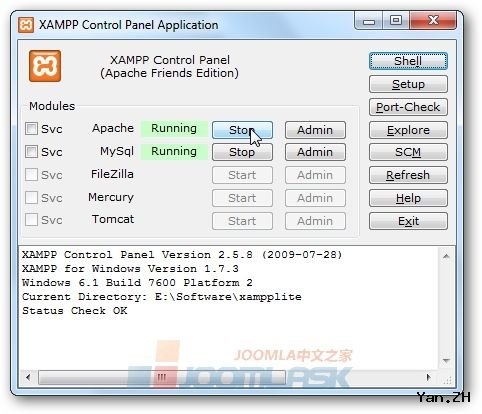
Task: Exit the XAMPP control panel
Action: click(408, 221)
